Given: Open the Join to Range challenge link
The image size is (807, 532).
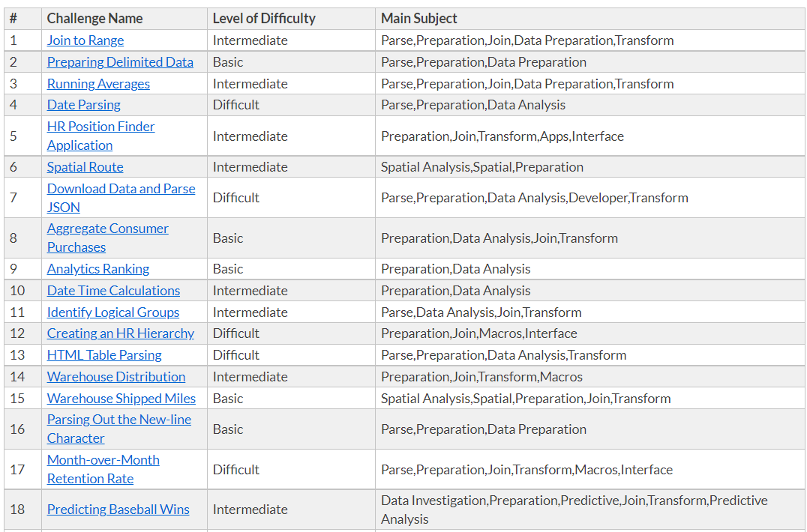Looking at the screenshot, I should tap(85, 40).
